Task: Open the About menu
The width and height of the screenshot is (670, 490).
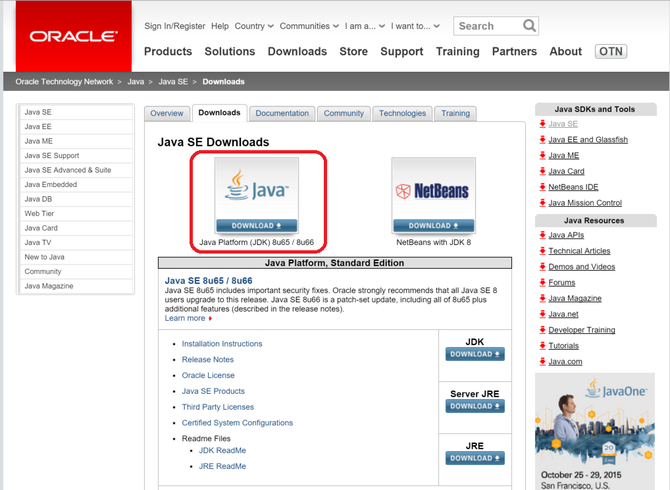Action: click(566, 51)
